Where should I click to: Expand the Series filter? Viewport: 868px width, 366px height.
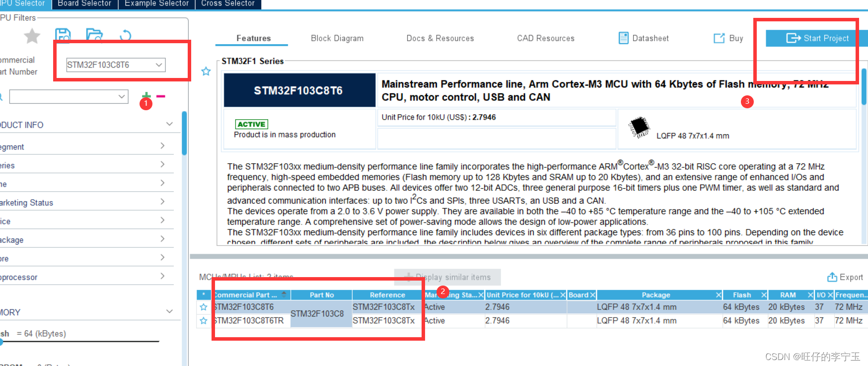tap(162, 164)
